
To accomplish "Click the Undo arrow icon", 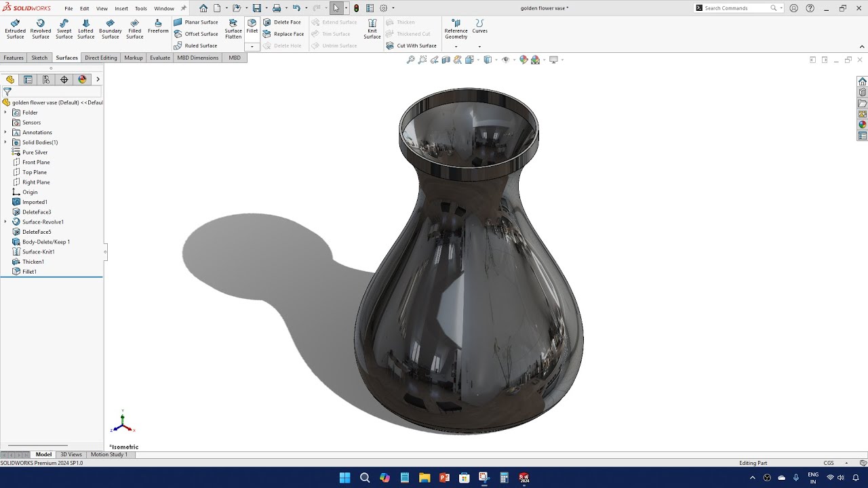I will (296, 8).
